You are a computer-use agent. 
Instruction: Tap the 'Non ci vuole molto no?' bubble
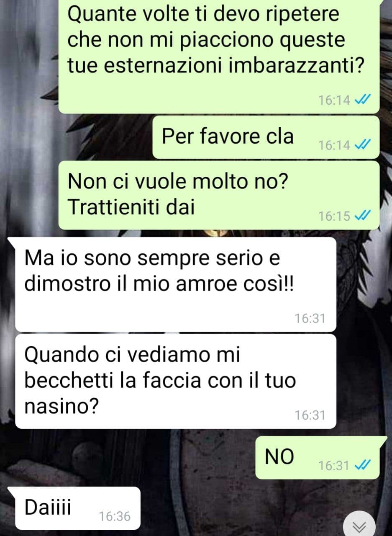point(219,195)
